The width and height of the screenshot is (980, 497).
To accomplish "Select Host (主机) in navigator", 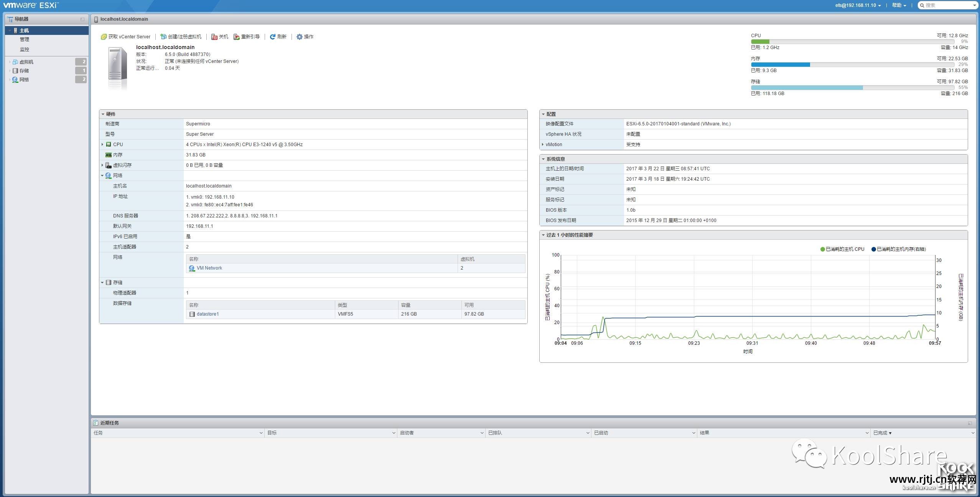I will click(47, 30).
